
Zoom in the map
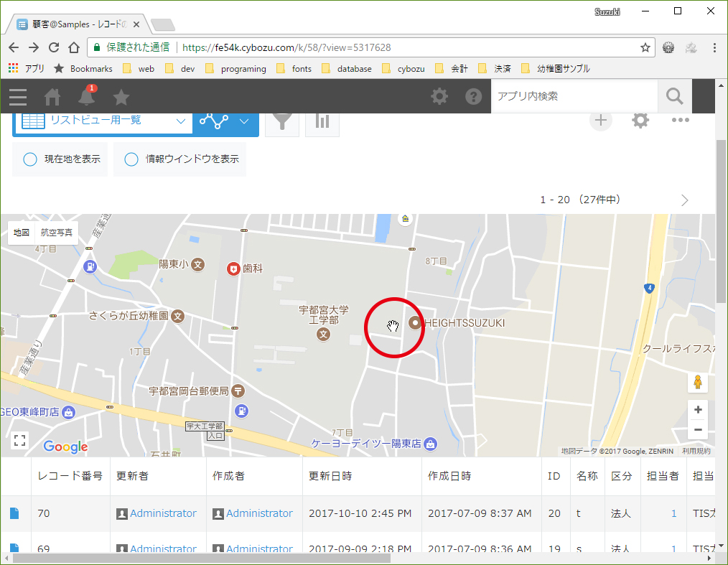pyautogui.click(x=697, y=410)
